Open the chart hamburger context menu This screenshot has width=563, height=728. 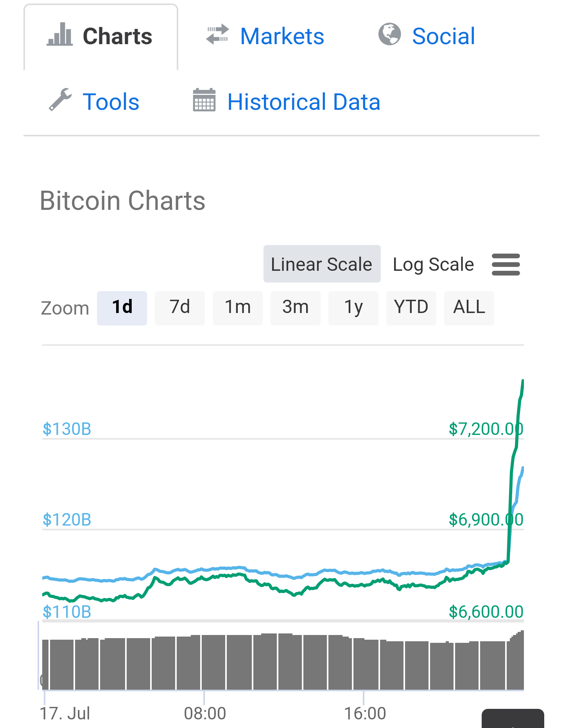[506, 265]
